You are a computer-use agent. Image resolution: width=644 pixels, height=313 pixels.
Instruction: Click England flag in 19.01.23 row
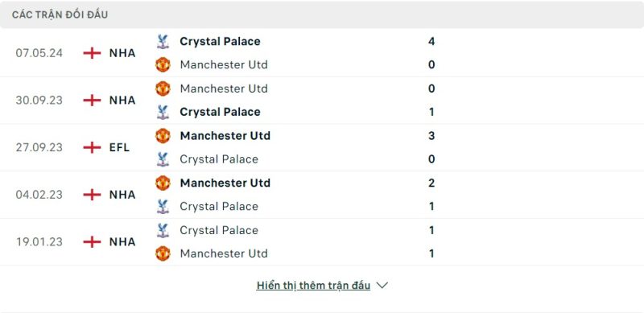click(x=92, y=242)
